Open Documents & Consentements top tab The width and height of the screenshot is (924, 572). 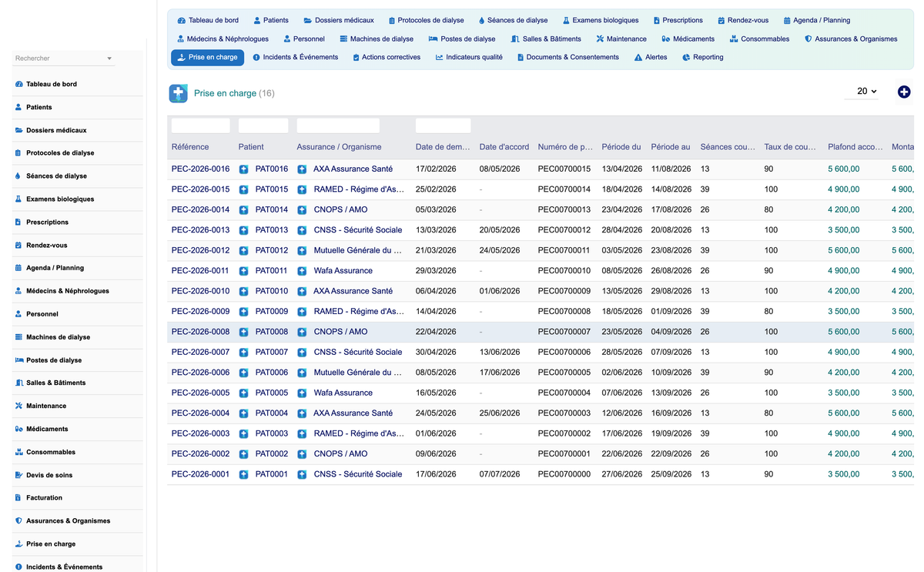click(567, 57)
